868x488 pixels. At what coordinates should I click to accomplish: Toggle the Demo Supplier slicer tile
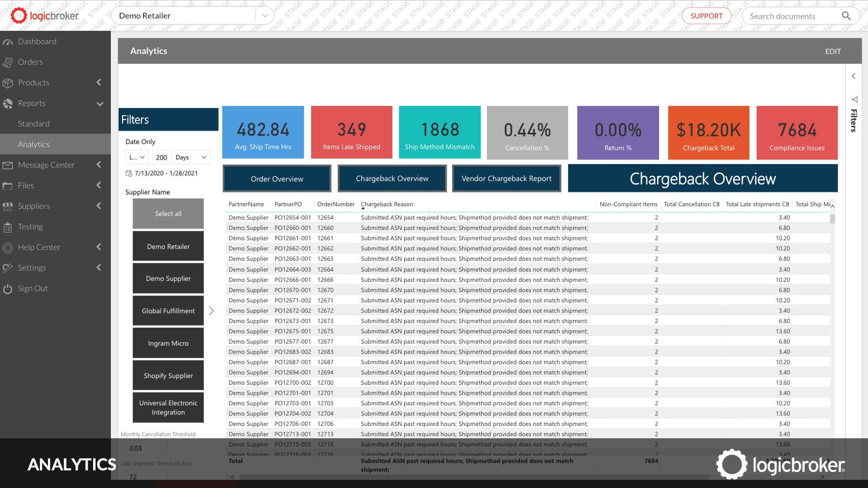(168, 279)
